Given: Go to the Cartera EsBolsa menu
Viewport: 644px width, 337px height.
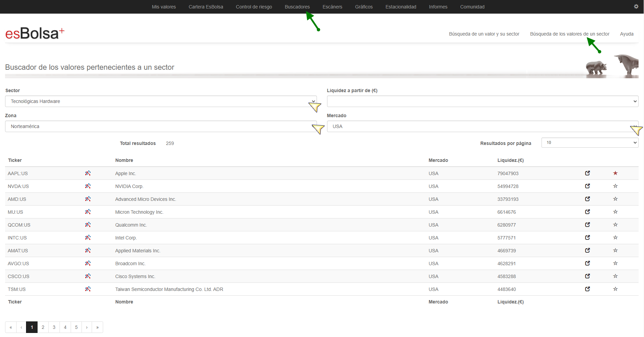Looking at the screenshot, I should click(x=206, y=7).
